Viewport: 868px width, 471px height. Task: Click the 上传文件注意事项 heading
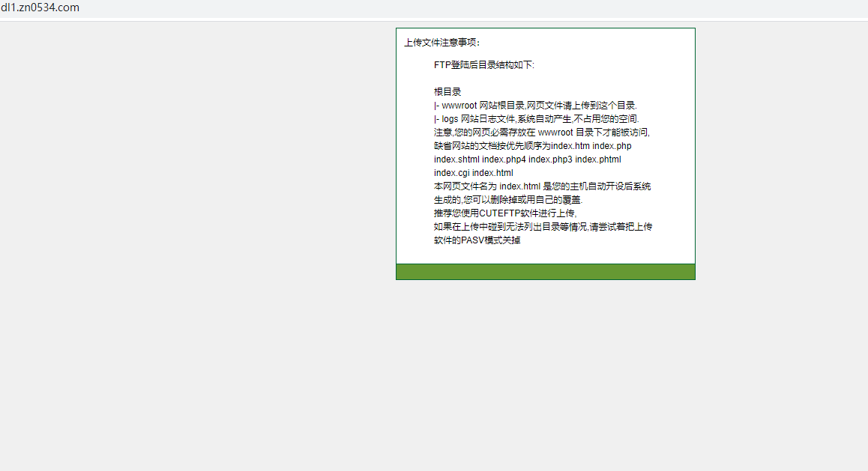point(442,43)
